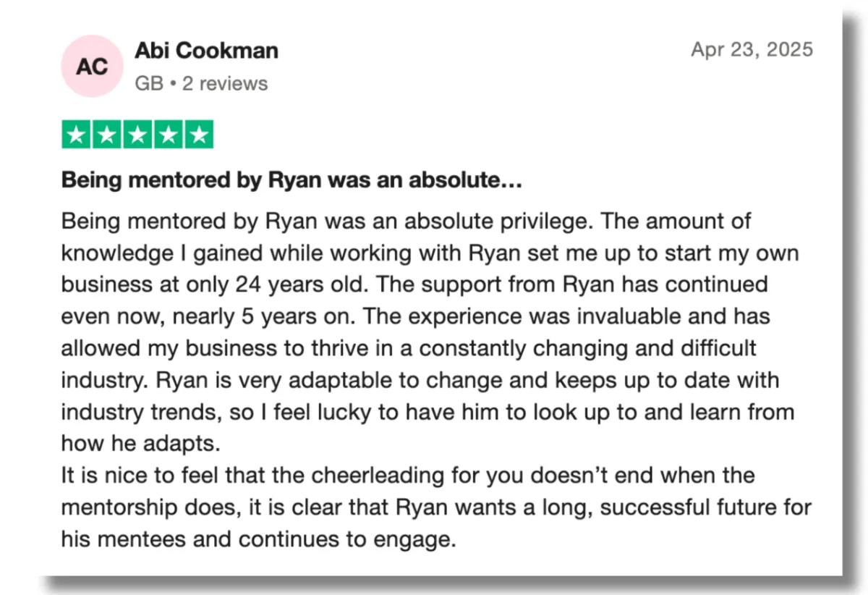The image size is (868, 595).
Task: Click the Apr 23, 2025 review date
Action: [x=752, y=49]
